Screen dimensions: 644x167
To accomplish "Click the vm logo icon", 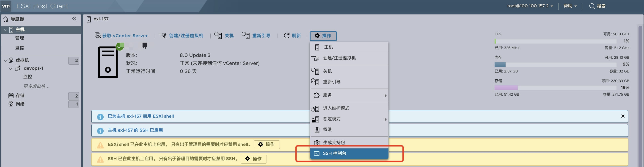I will coord(6,6).
